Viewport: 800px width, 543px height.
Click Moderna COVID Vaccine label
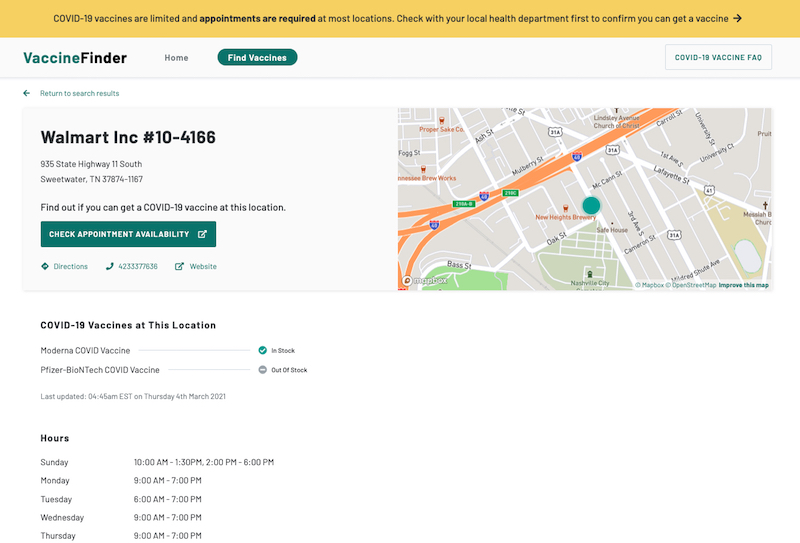85,350
